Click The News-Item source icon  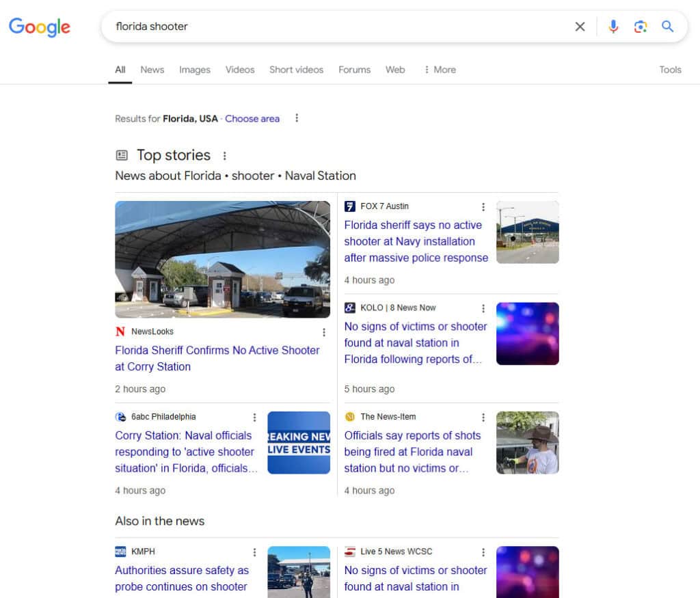point(349,416)
